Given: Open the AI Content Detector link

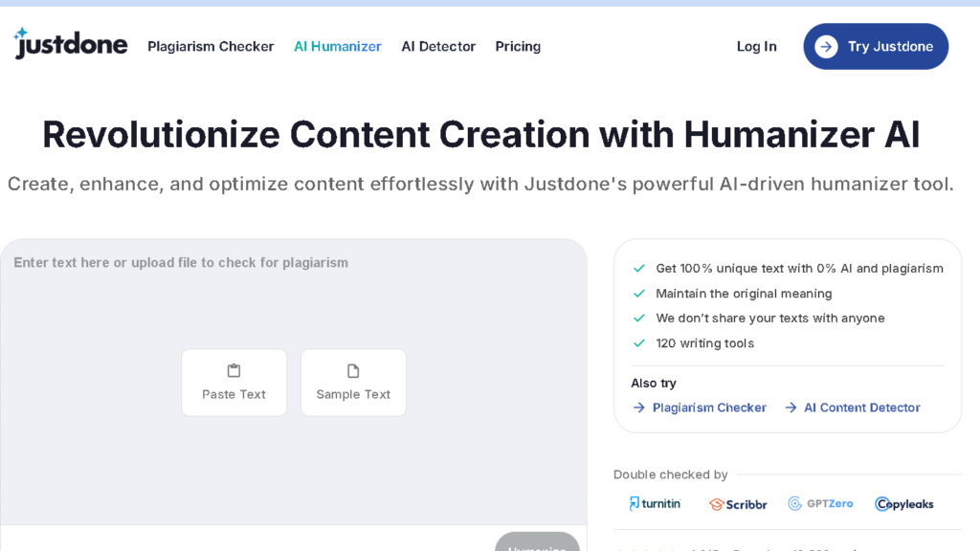Looking at the screenshot, I should pos(861,408).
